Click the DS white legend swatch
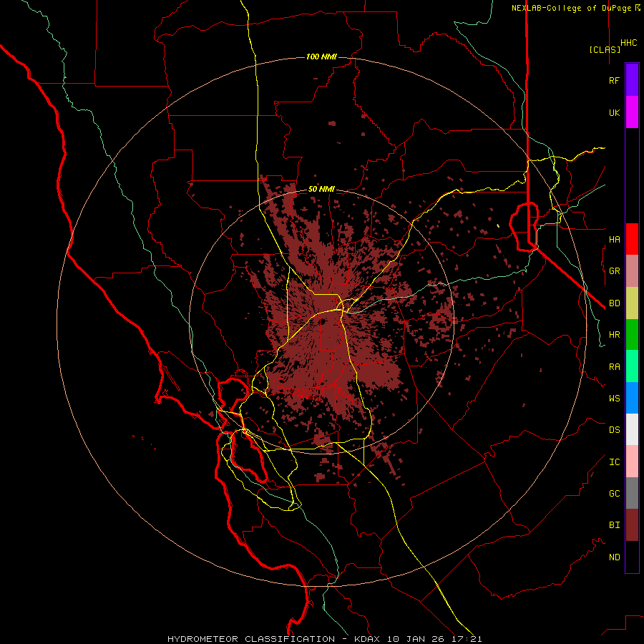The image size is (644, 644). [x=632, y=429]
